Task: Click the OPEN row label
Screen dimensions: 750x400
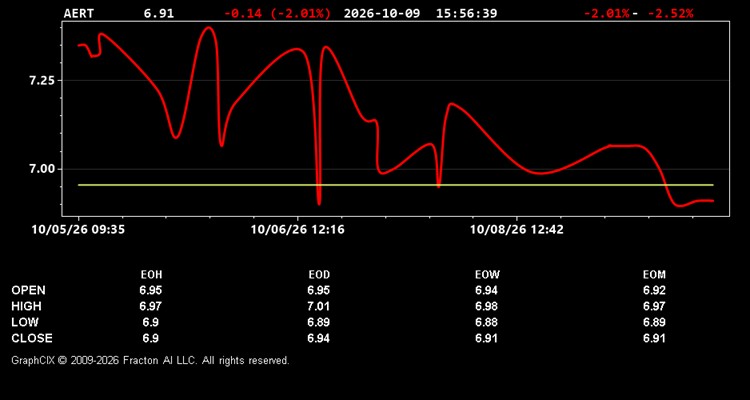Action: pyautogui.click(x=29, y=290)
